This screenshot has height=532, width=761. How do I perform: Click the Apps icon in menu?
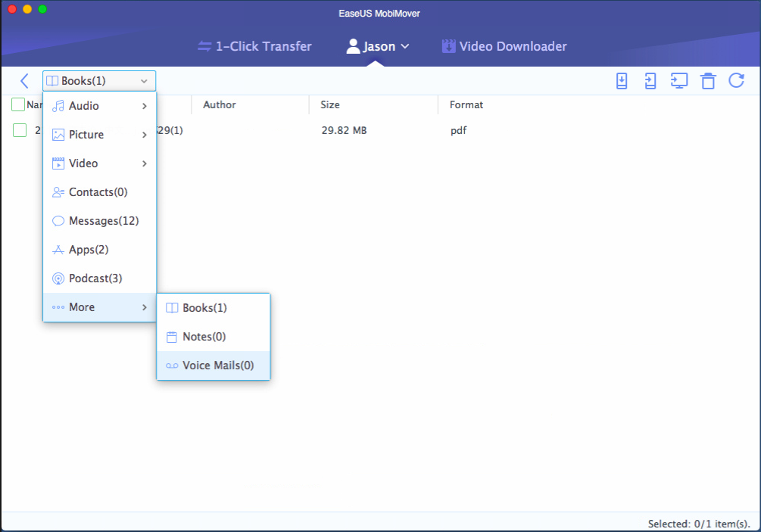tap(58, 250)
